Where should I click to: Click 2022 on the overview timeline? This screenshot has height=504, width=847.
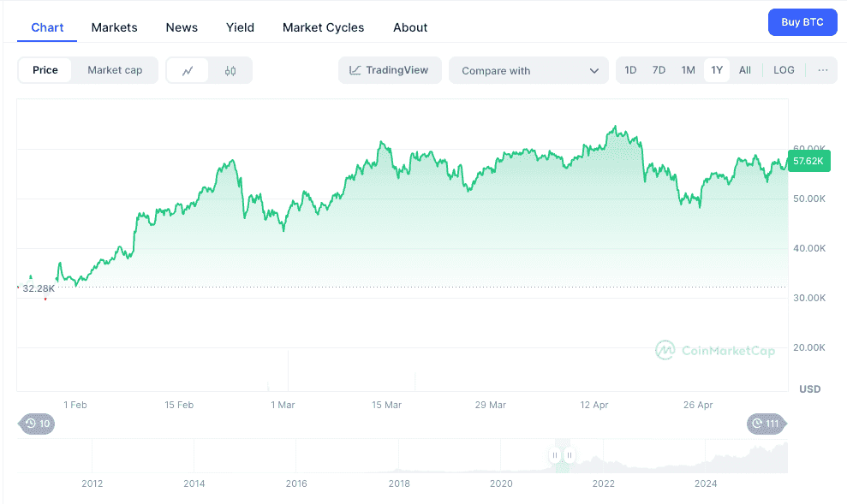tap(604, 483)
